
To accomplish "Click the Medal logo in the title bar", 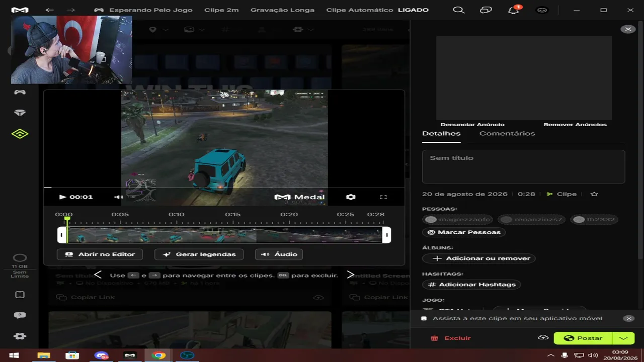I will pyautogui.click(x=20, y=10).
